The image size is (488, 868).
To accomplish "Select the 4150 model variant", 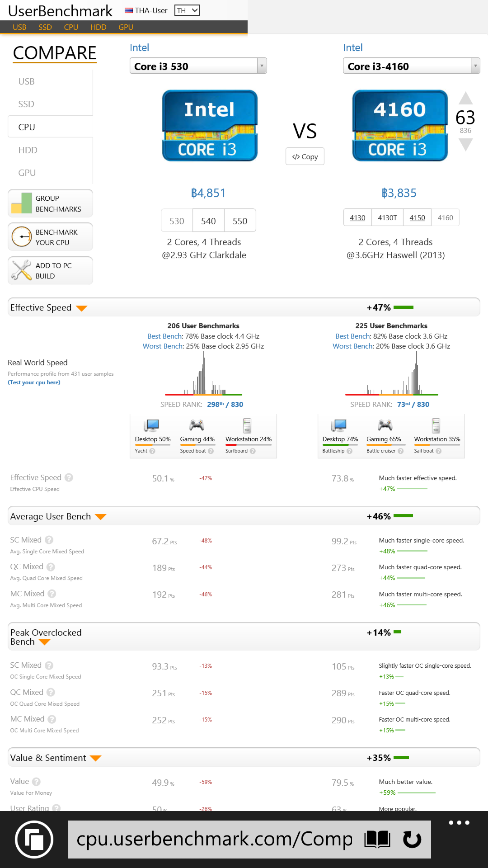I will 417,217.
